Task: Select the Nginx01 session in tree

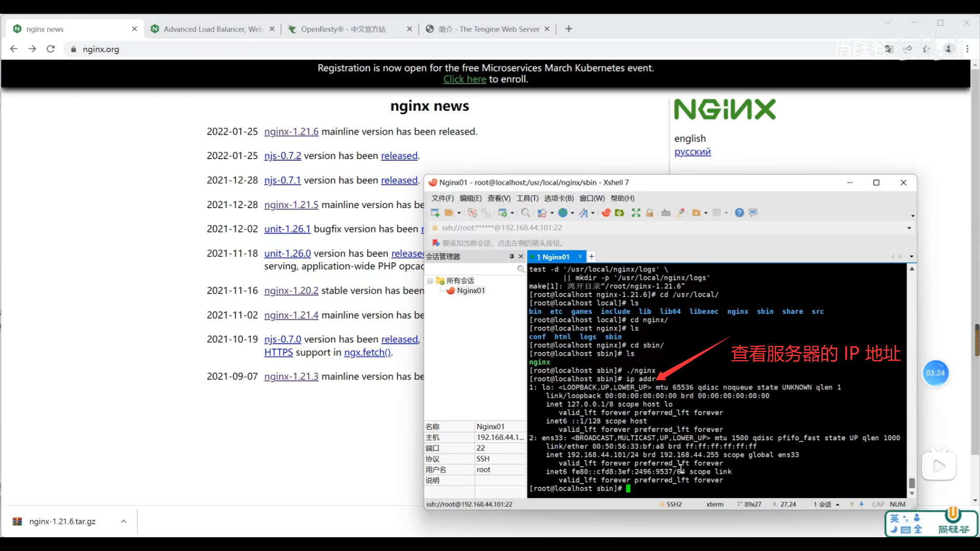Action: [470, 290]
